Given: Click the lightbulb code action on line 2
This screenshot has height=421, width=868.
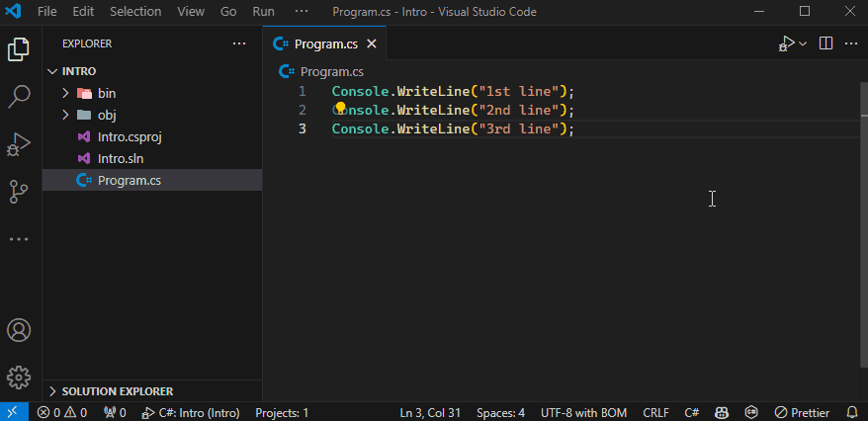Looking at the screenshot, I should [340, 108].
